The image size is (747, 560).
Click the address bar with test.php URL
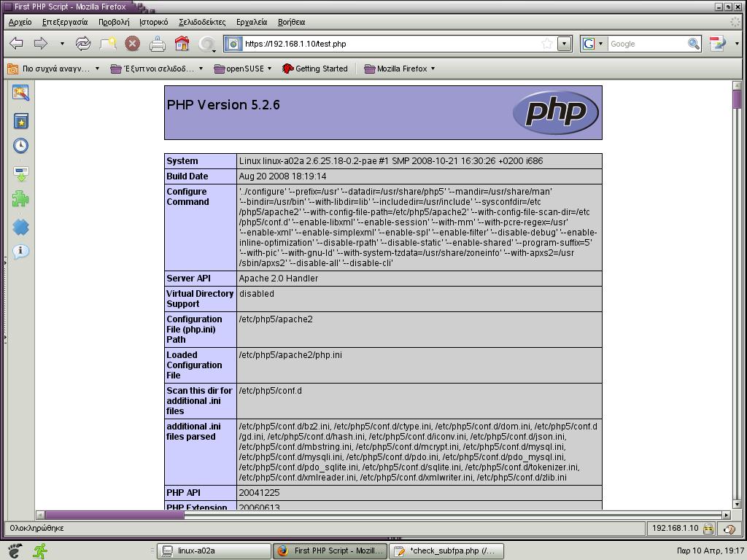(391, 44)
